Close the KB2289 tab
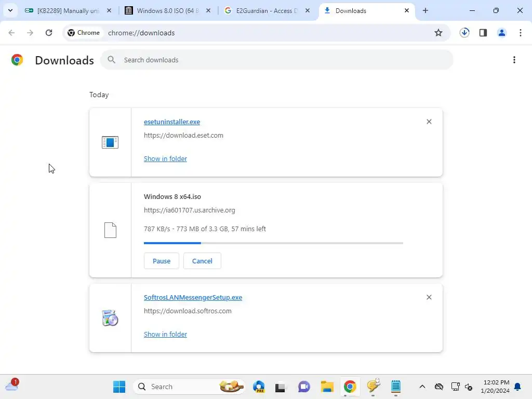The image size is (532, 399). point(109,10)
